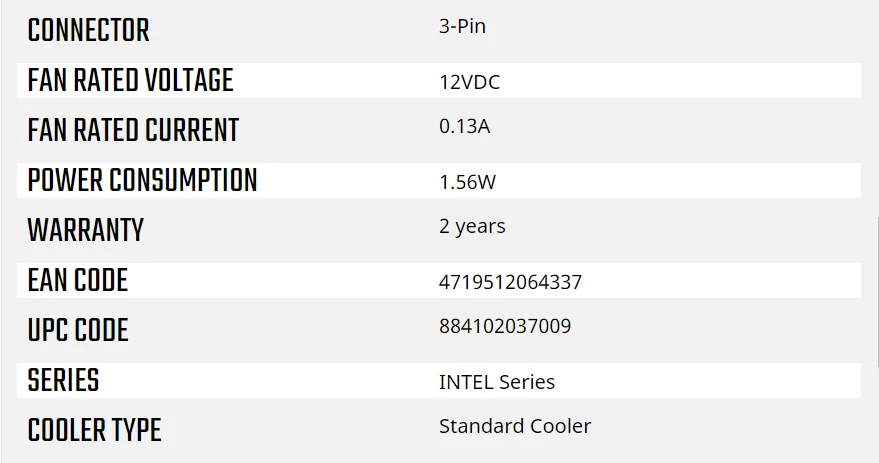This screenshot has width=879, height=463.
Task: Select the 3-Pin connector value
Action: point(462,27)
